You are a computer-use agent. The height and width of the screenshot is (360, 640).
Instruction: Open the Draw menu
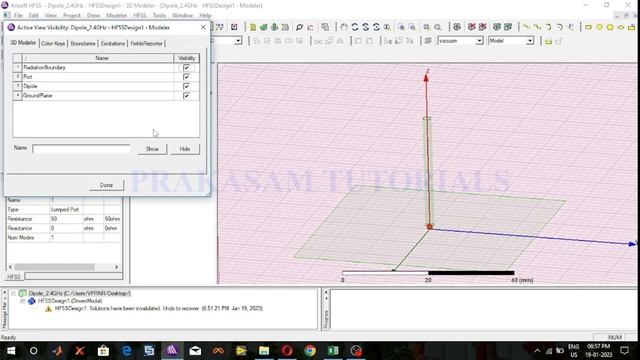93,15
